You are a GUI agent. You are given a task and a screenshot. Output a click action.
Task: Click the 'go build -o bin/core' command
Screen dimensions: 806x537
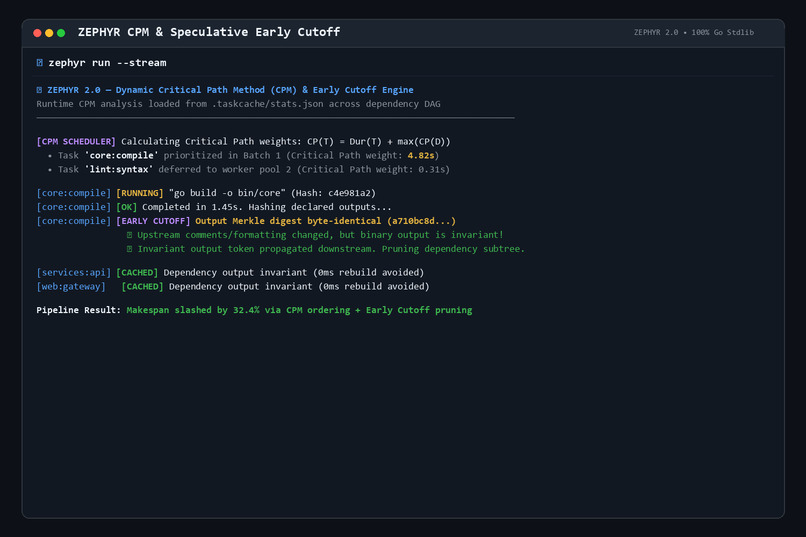[227, 193]
